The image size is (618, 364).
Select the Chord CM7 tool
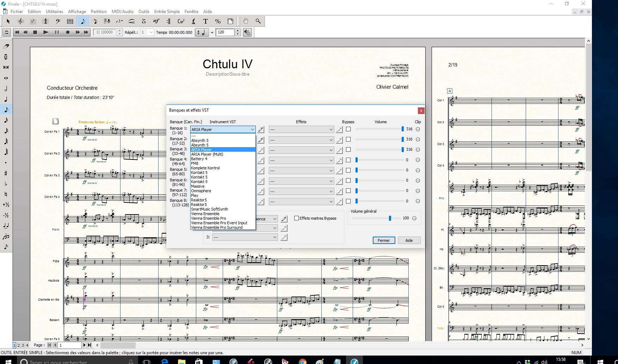pos(181,21)
